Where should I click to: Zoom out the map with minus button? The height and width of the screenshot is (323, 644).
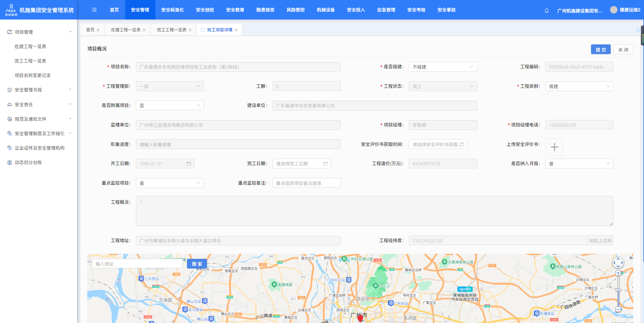click(x=618, y=309)
